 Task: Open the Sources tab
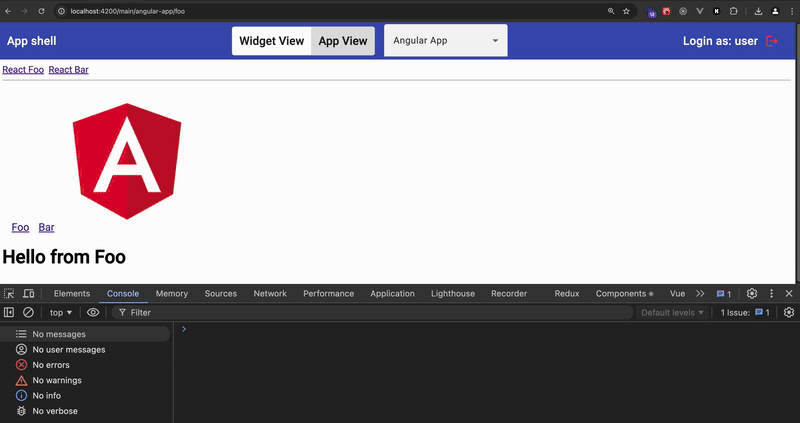[x=220, y=293]
